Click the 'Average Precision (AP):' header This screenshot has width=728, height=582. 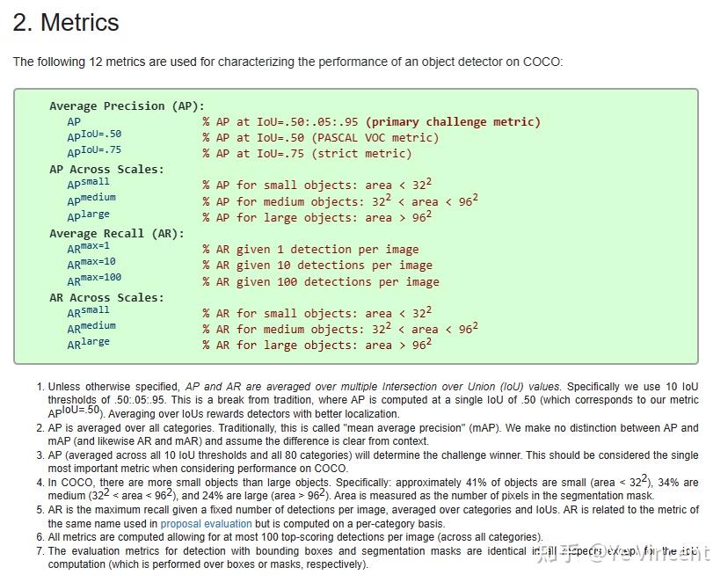(x=127, y=106)
